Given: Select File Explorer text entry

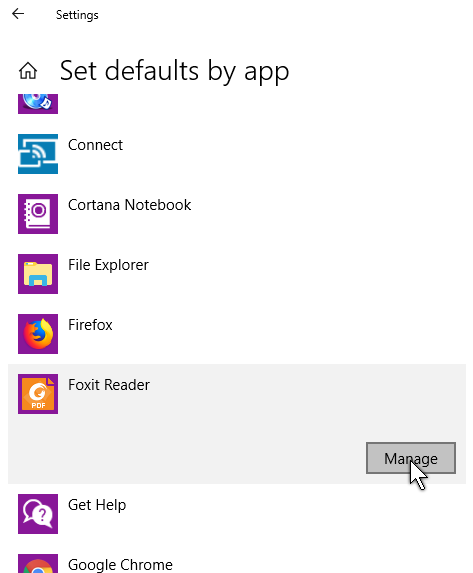Looking at the screenshot, I should pos(108,265).
